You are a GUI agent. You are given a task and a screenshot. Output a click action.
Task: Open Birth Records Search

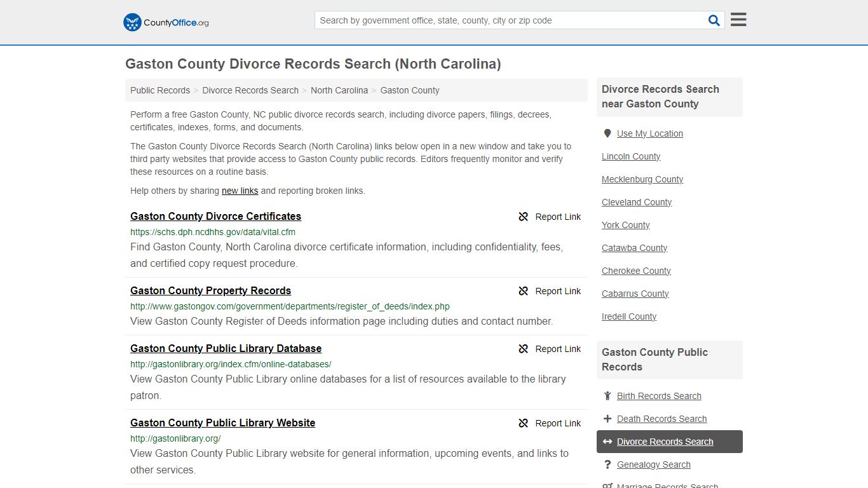[x=659, y=396]
